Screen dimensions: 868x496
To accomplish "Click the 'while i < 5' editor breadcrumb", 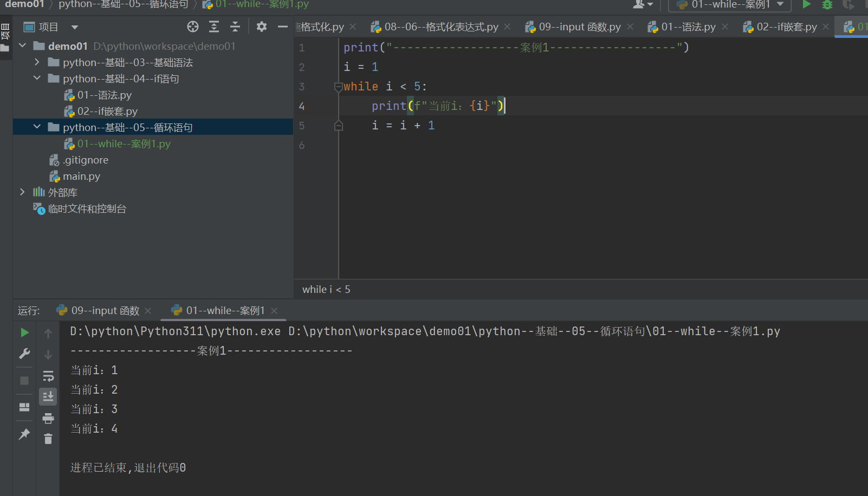I will coord(326,289).
